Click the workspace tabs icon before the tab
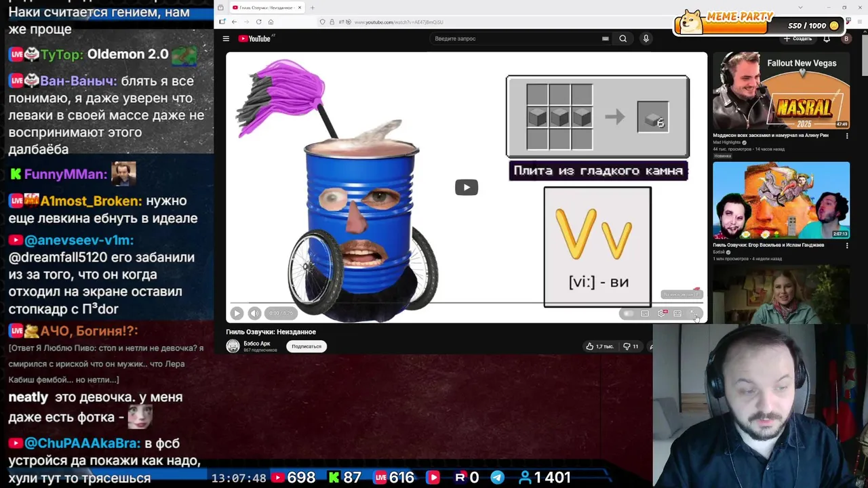This screenshot has width=868, height=488. click(x=220, y=7)
